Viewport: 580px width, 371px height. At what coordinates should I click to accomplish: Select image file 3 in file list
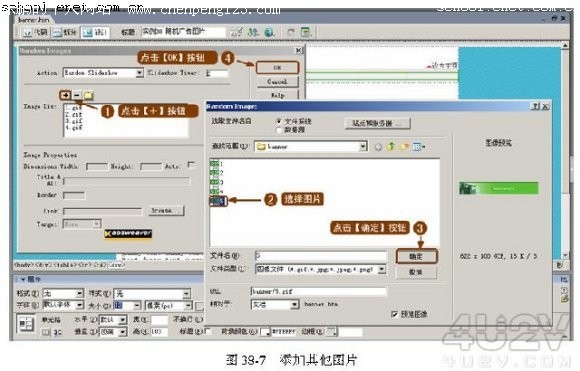point(217,182)
